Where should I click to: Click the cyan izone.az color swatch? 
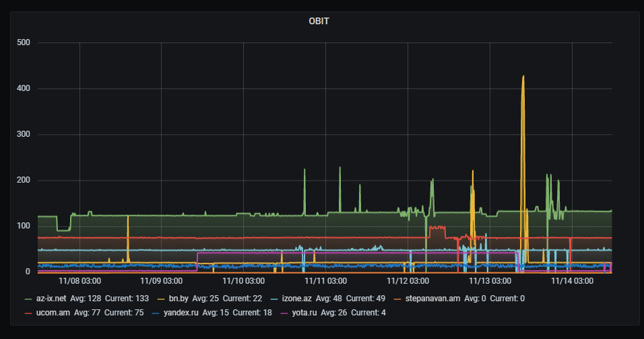click(x=274, y=299)
